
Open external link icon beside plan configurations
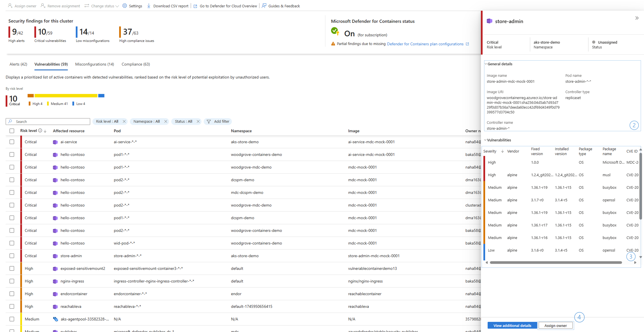(467, 44)
